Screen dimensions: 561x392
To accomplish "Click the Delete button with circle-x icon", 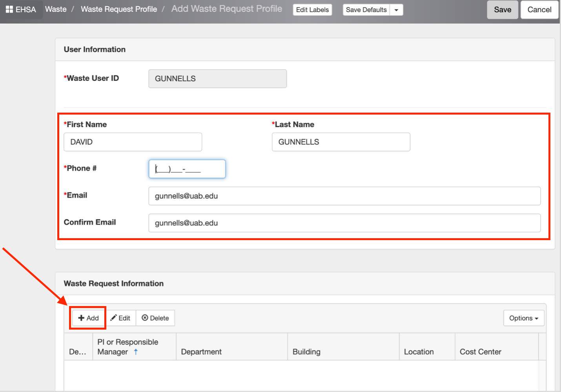I will click(x=155, y=318).
